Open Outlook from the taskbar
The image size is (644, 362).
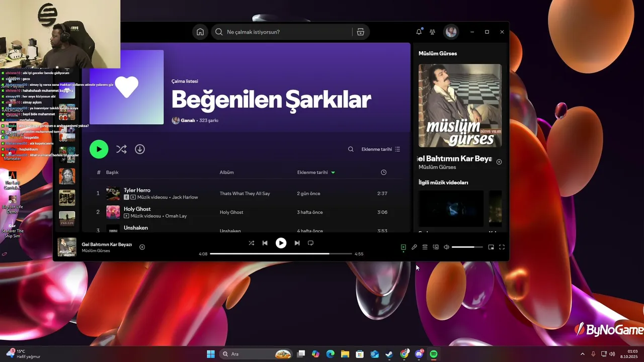tap(374, 354)
